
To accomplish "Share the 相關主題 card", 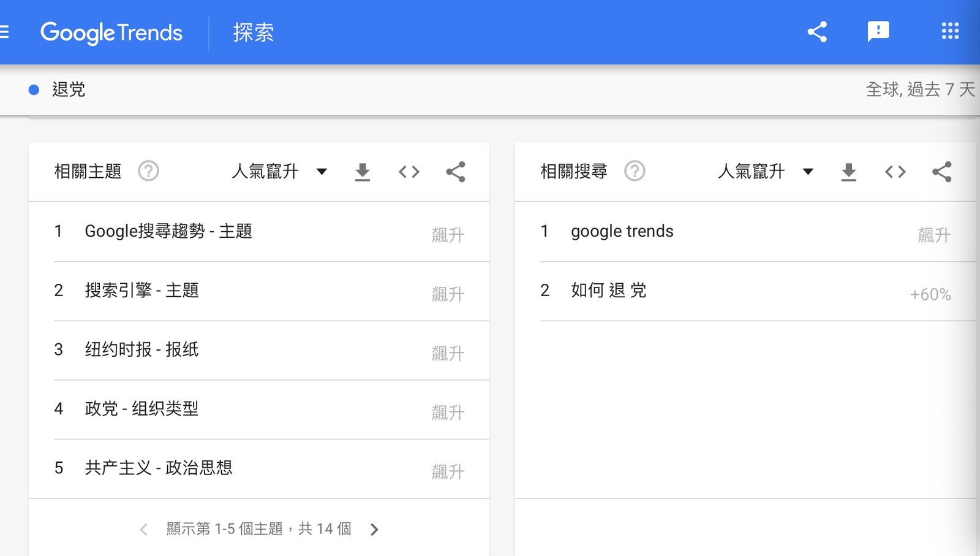I will coord(455,172).
